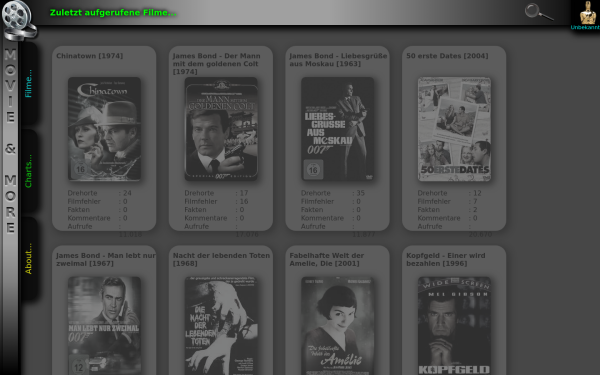This screenshot has height=375, width=600.
Task: Open Der Mann mit dem goldenen Colt poster
Action: [221, 129]
